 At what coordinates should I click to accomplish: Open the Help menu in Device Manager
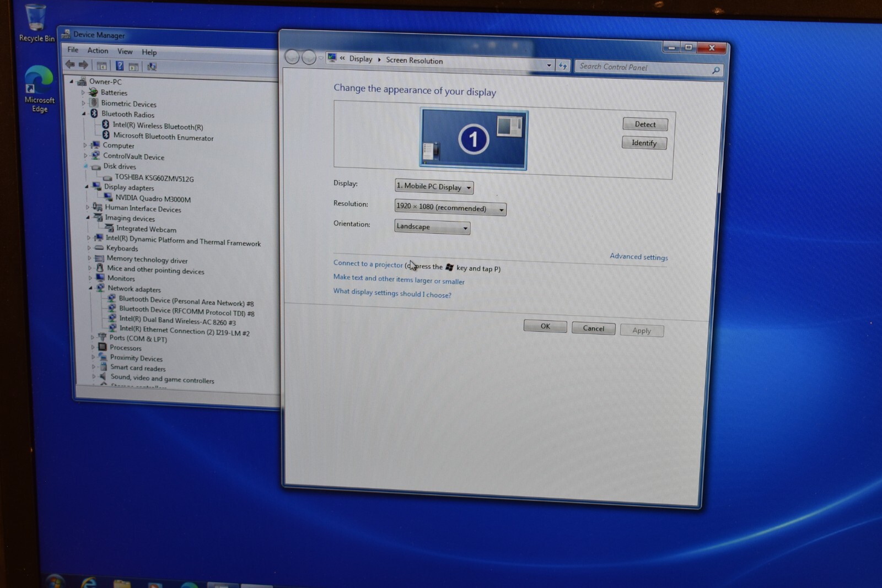(149, 52)
